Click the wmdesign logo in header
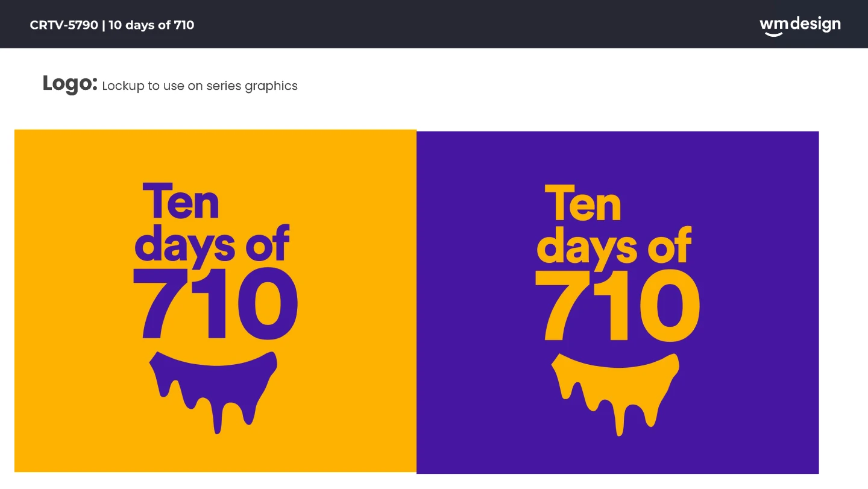The height and width of the screenshot is (489, 868). (x=800, y=25)
